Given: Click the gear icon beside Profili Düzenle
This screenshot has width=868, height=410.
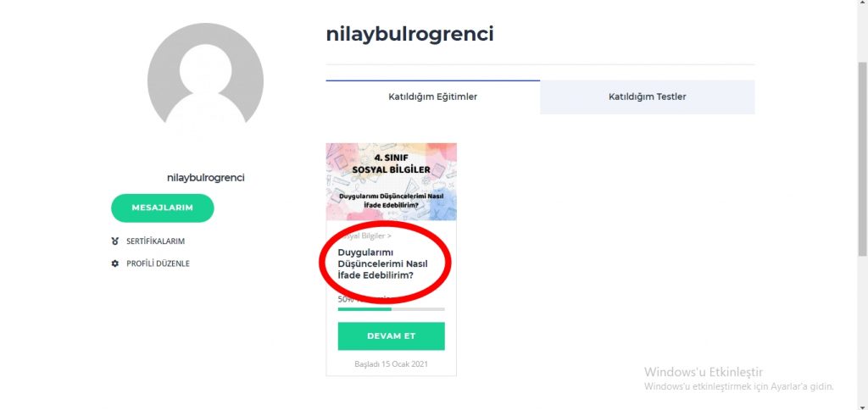Looking at the screenshot, I should (115, 263).
